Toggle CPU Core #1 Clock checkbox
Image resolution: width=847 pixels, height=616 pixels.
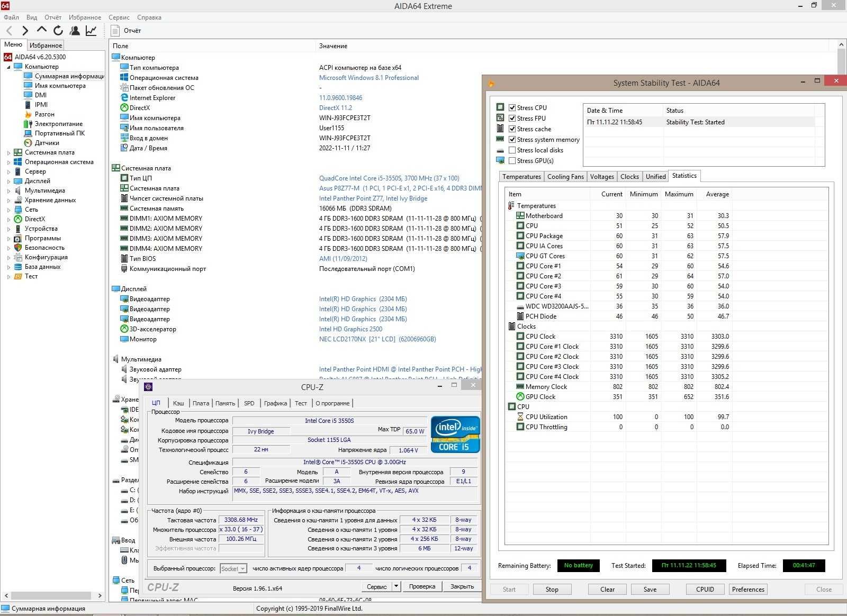pos(520,347)
